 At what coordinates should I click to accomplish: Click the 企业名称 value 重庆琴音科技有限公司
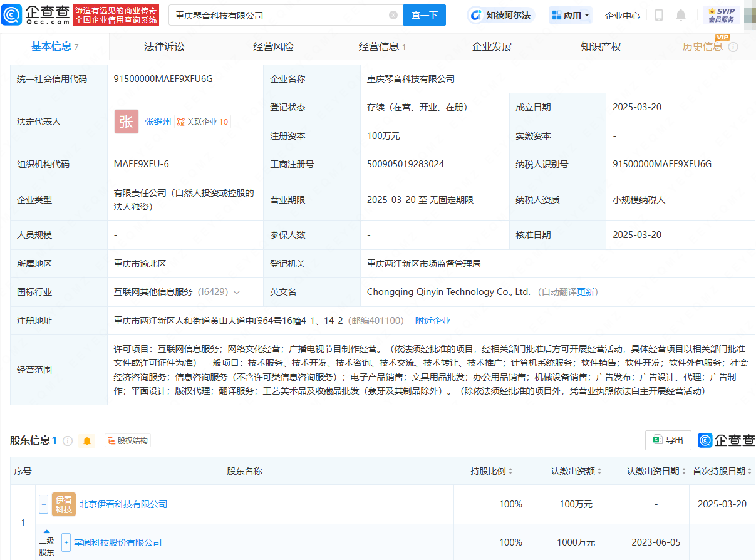411,79
